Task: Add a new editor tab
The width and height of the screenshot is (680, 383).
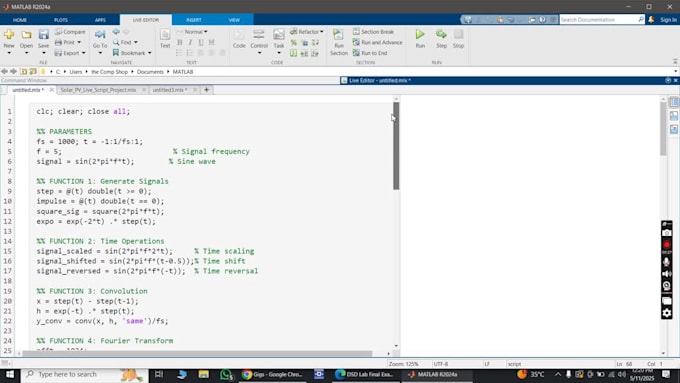Action: [206, 90]
